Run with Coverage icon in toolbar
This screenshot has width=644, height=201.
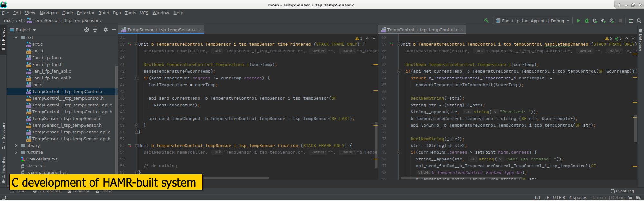coord(595,21)
